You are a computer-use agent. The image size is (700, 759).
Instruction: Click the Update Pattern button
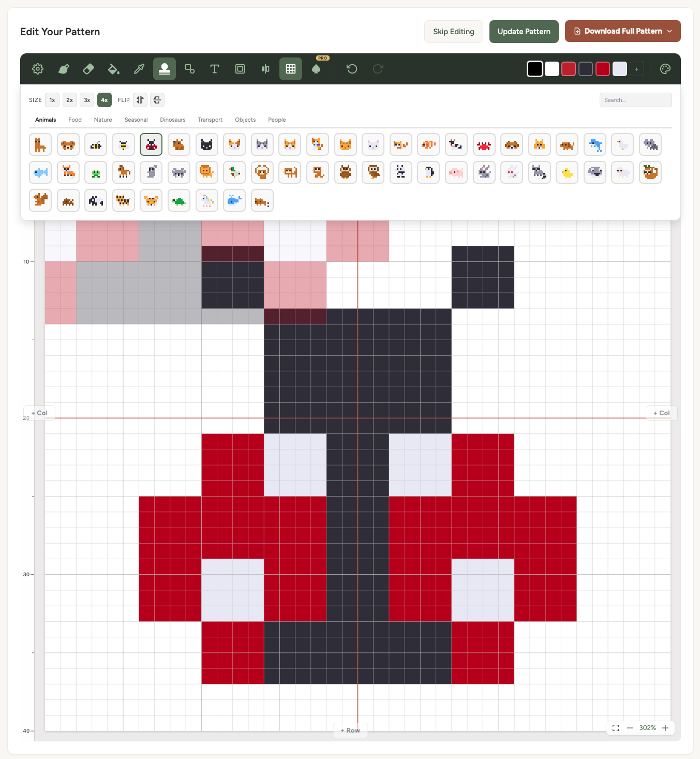point(524,32)
